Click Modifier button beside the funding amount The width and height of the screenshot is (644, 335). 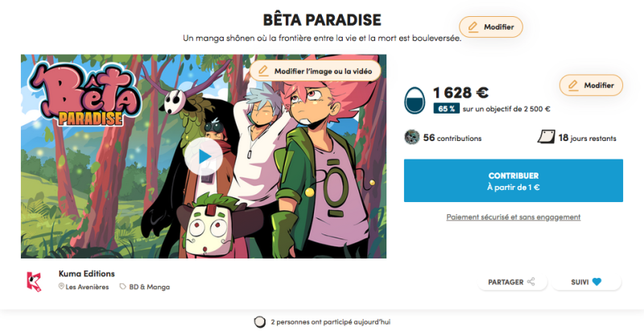[591, 85]
